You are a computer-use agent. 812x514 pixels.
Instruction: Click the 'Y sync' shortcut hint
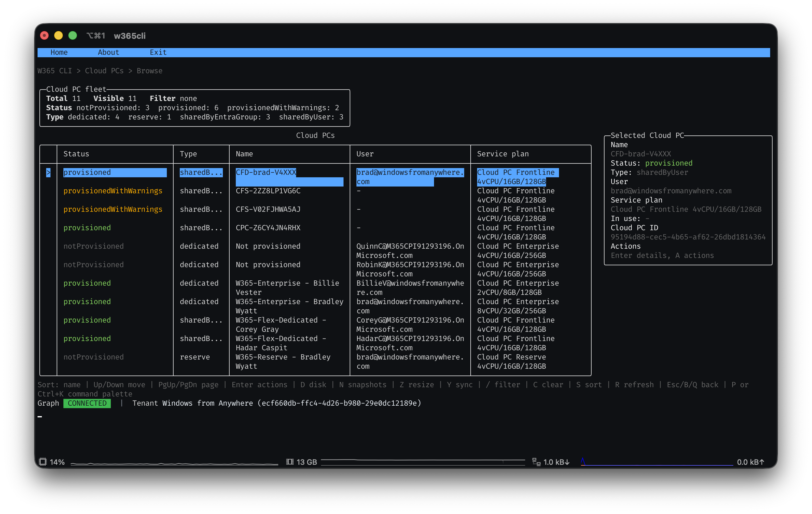460,385
